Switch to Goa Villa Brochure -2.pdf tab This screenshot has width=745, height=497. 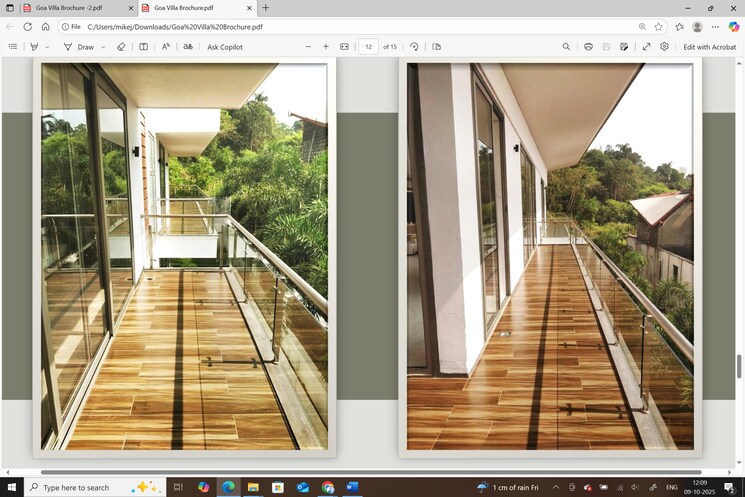[x=70, y=8]
